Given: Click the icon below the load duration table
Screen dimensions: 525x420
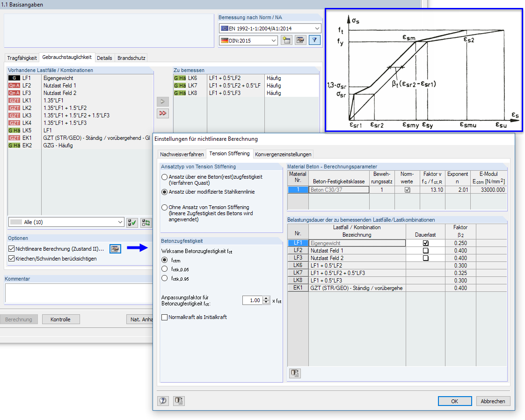Looking at the screenshot, I should click(295, 373).
